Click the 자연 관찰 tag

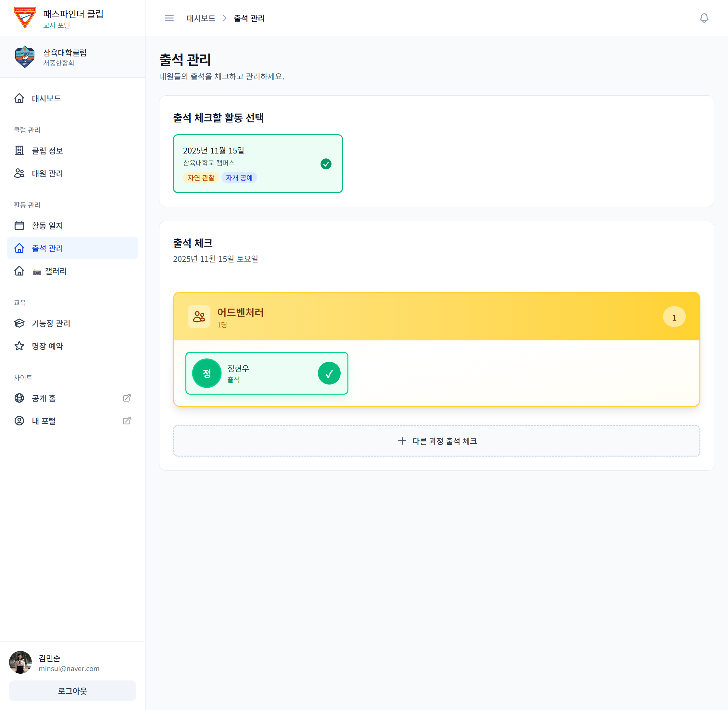[201, 177]
